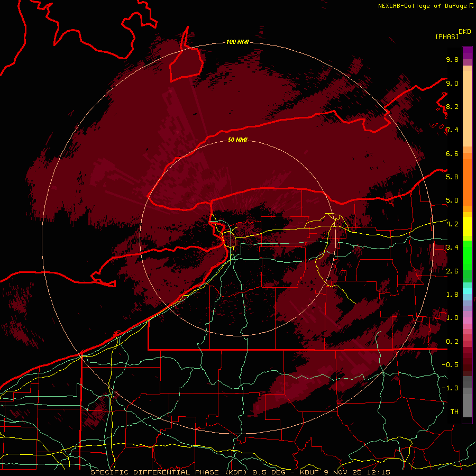Click the 3.4 value on the color scale

(452, 247)
